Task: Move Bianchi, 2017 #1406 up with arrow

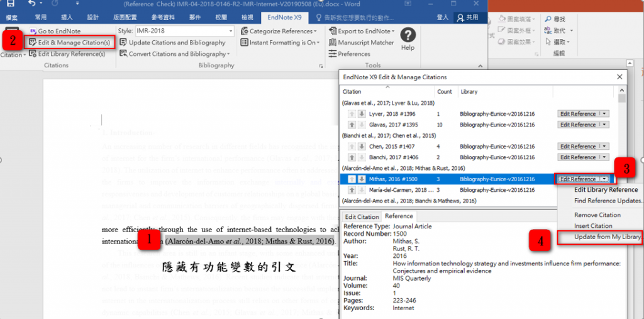Action: [352, 157]
